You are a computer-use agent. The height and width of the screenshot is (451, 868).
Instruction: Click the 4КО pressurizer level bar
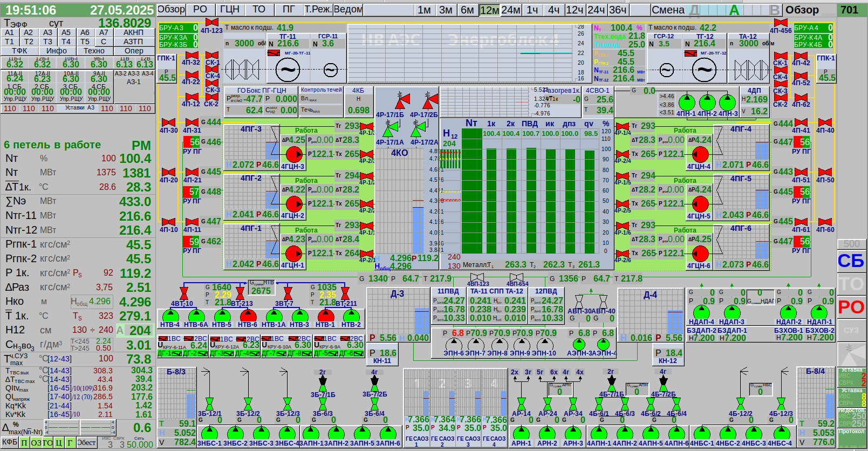[418, 230]
